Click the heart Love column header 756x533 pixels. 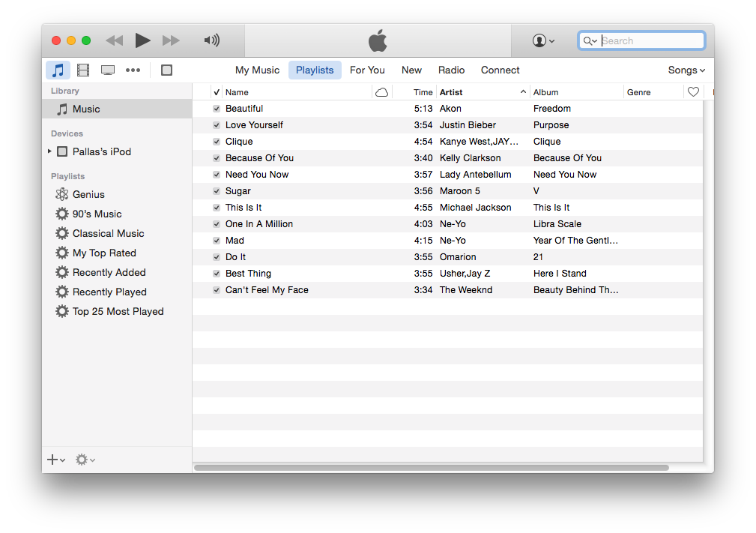point(693,91)
